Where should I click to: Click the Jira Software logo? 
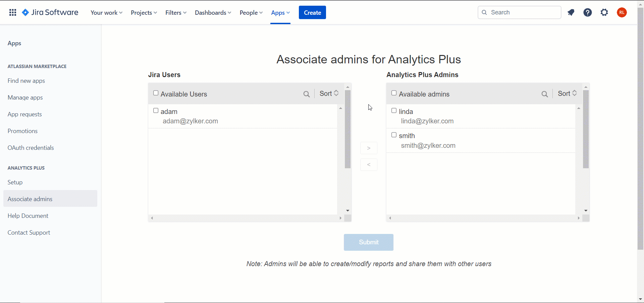click(50, 12)
